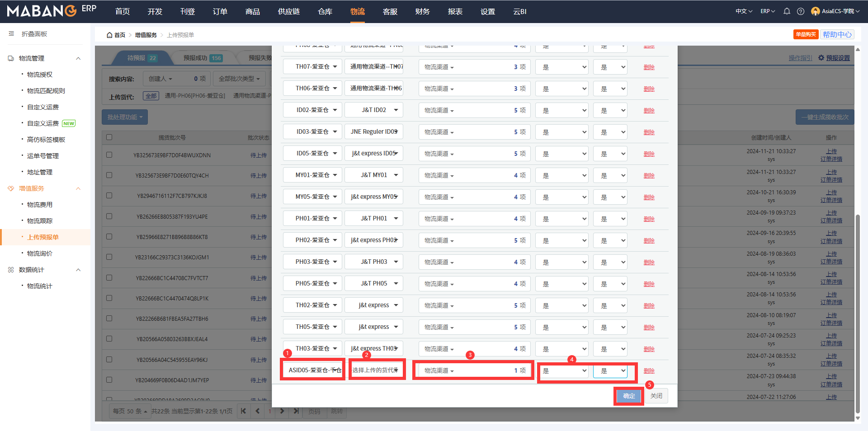This screenshot has height=431, width=868.
Task: Click the 帮助中心 button
Action: 837,34
